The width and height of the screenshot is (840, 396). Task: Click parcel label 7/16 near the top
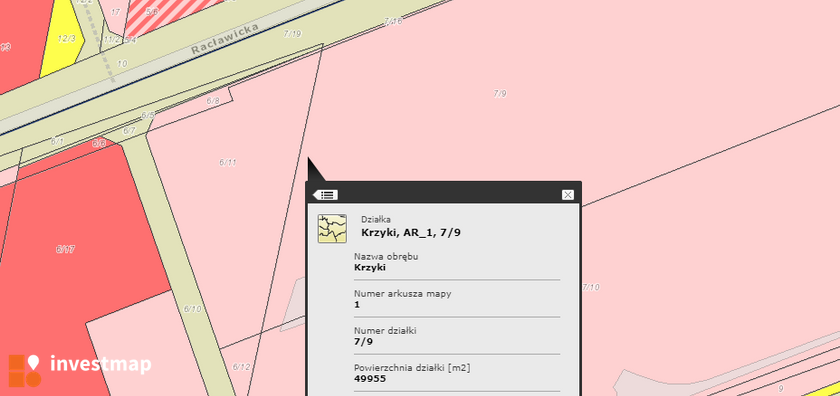(x=393, y=21)
